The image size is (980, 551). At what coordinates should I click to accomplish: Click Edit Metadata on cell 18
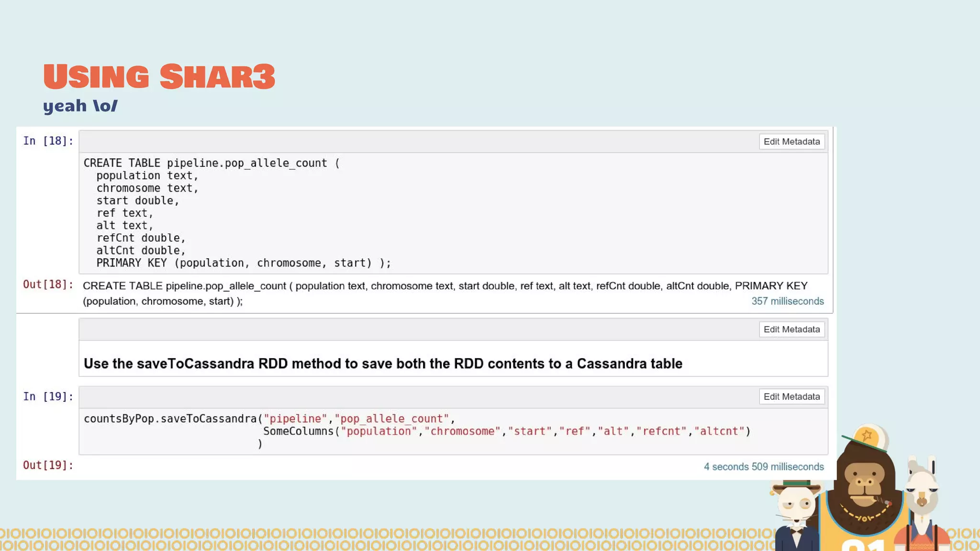pos(791,142)
